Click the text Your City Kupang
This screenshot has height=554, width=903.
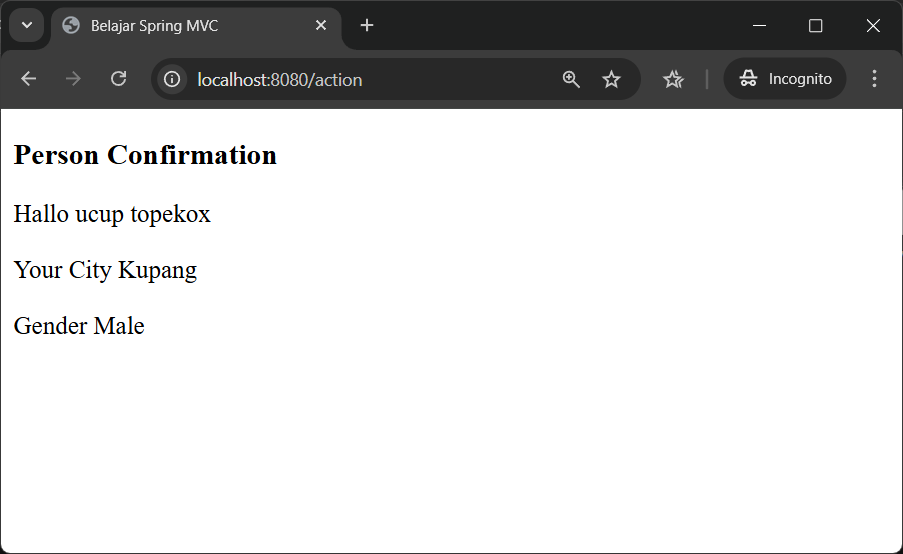(105, 270)
